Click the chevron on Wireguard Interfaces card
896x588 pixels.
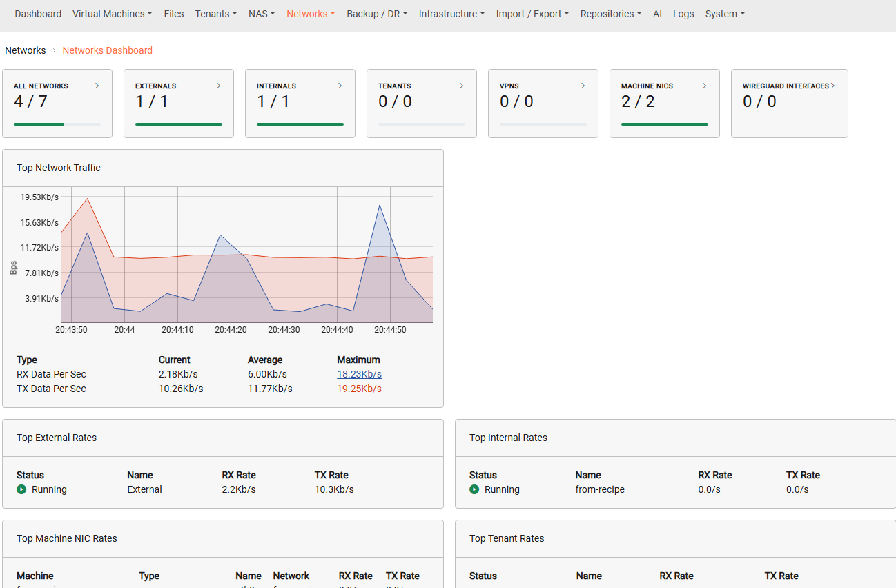coord(833,86)
